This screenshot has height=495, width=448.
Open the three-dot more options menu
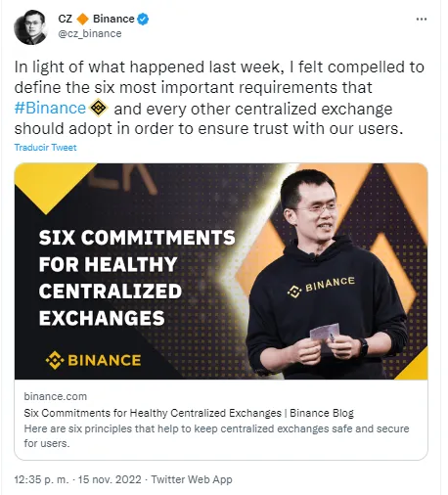422,20
